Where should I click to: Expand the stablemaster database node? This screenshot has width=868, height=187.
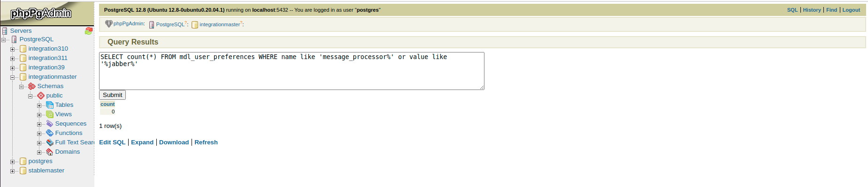pos(12,171)
